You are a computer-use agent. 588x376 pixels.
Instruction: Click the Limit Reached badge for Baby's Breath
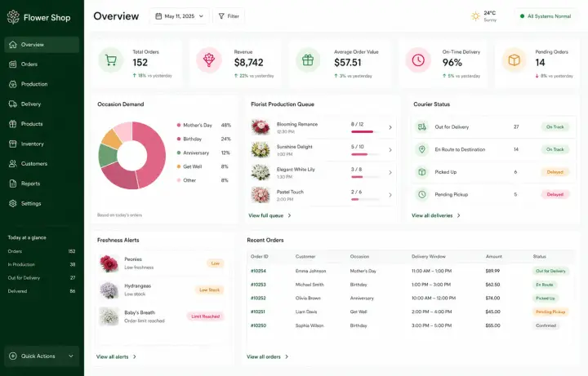point(206,316)
